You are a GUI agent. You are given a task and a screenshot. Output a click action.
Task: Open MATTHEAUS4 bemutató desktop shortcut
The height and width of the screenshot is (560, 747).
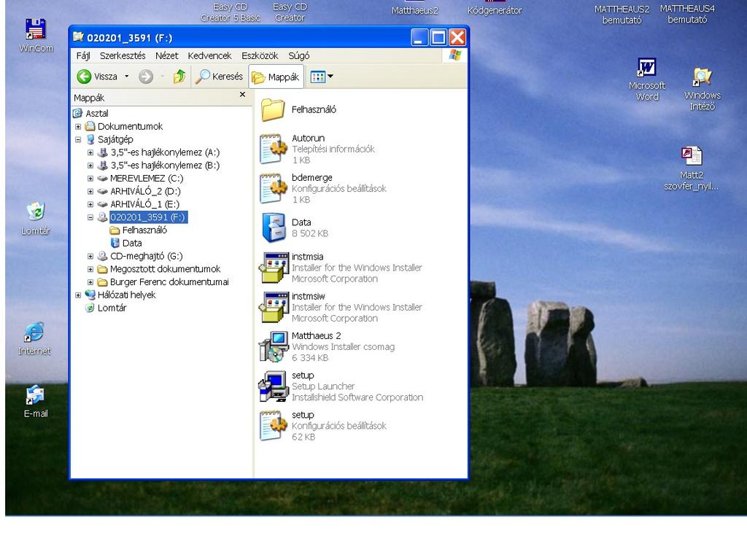coord(687,13)
